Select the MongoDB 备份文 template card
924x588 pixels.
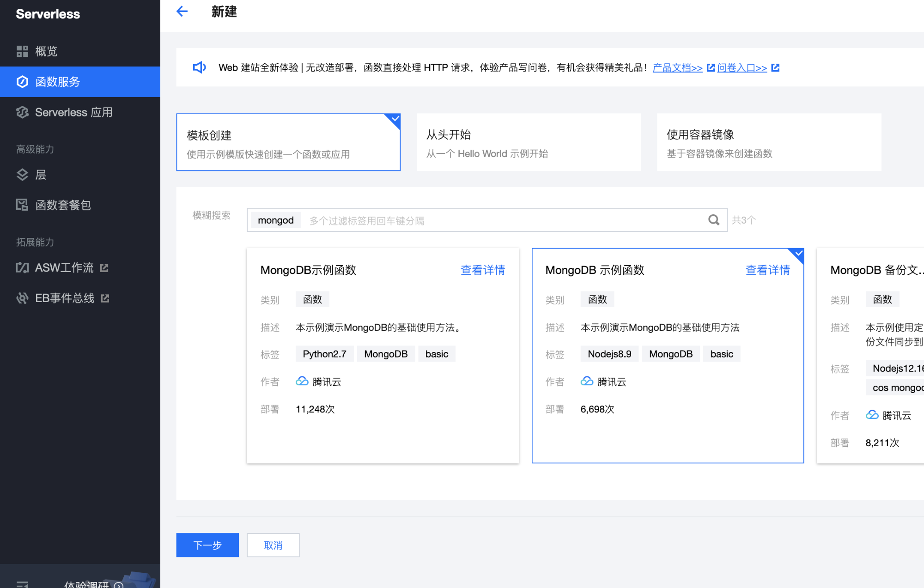[x=870, y=356]
